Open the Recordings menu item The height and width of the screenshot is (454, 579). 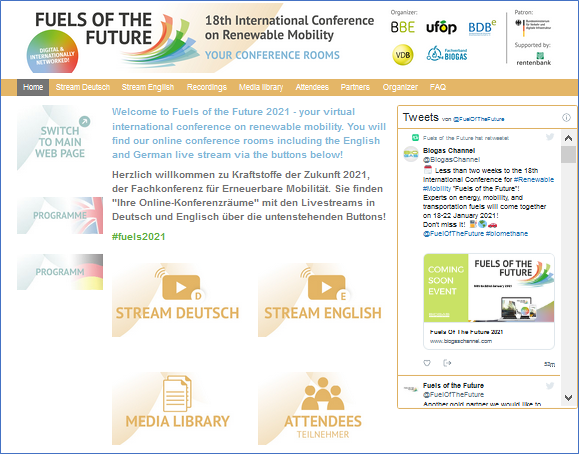pos(206,87)
